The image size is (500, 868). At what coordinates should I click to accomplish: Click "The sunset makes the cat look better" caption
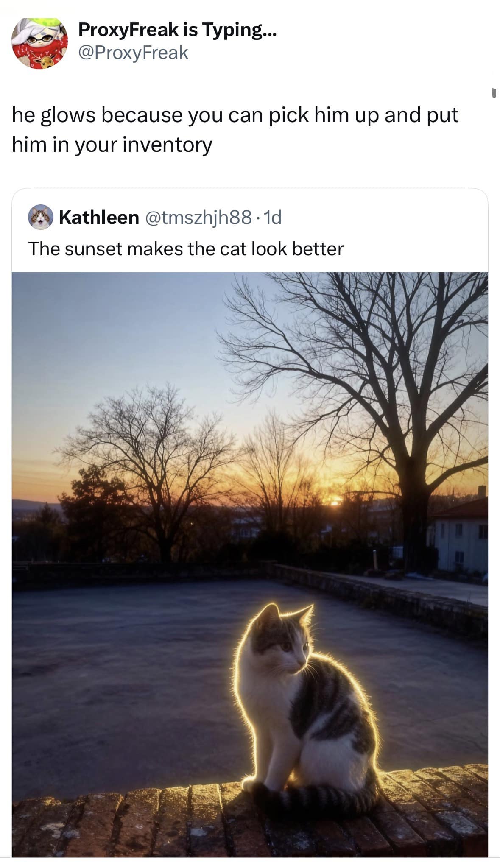coord(186,249)
